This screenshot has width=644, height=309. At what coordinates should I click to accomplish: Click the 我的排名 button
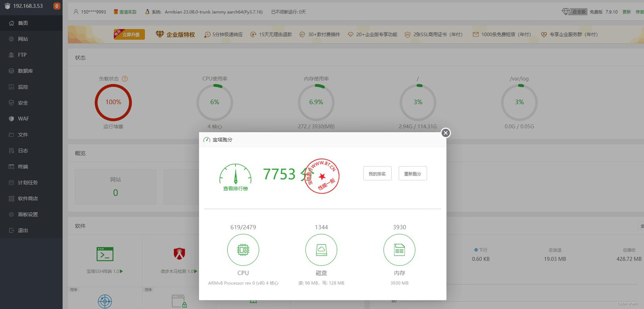click(377, 174)
